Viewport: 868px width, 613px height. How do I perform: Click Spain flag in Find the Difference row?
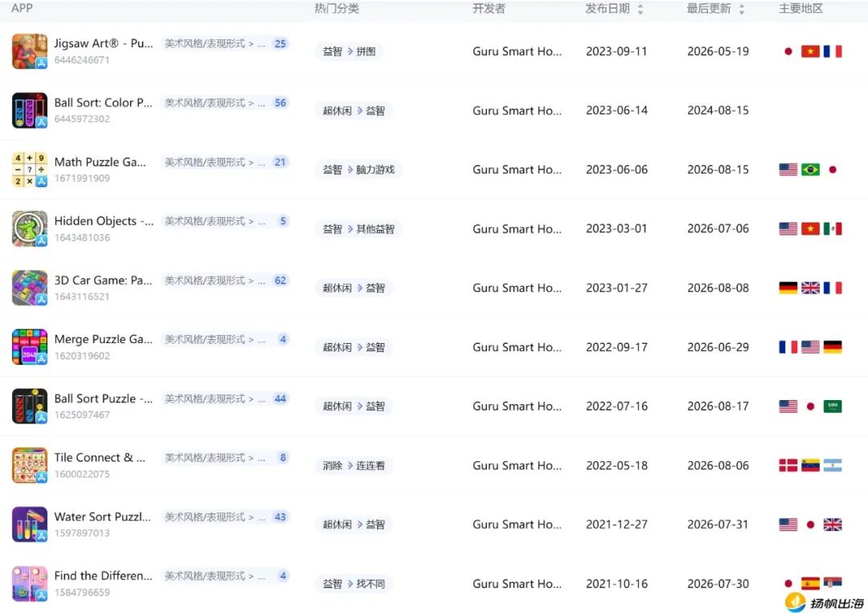coord(810,584)
